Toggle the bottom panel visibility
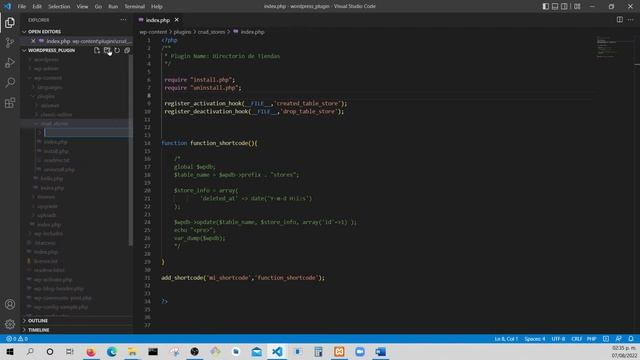The height and width of the screenshot is (360, 640). pos(555,6)
